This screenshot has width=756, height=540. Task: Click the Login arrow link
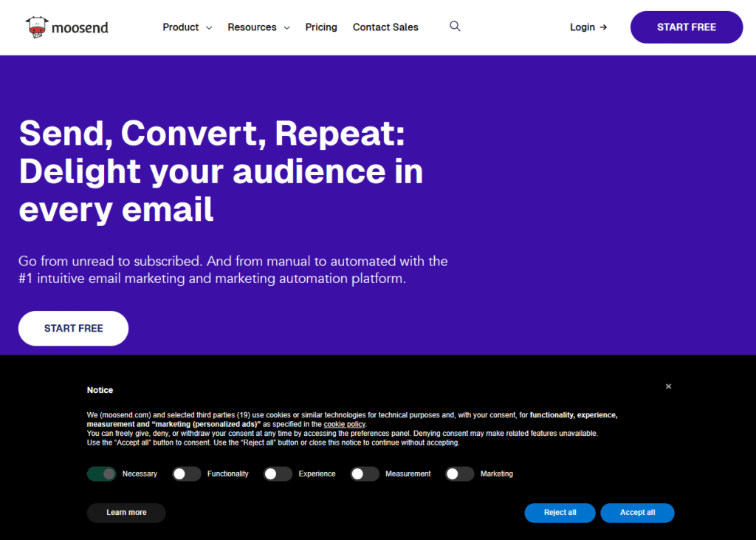click(588, 27)
